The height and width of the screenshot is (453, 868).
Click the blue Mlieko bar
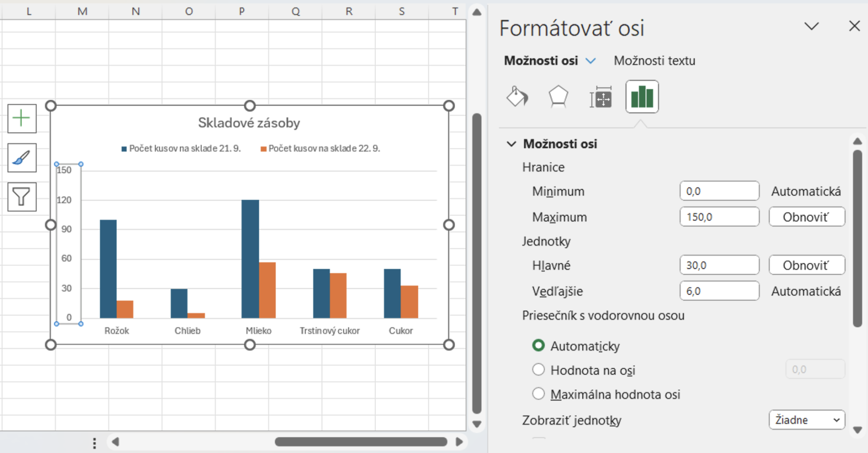pyautogui.click(x=250, y=259)
